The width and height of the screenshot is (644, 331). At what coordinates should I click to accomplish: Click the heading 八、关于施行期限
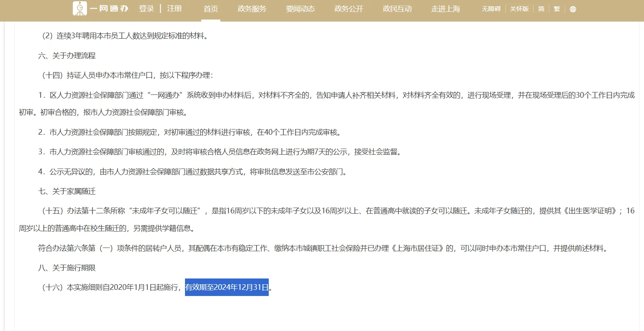click(x=67, y=267)
